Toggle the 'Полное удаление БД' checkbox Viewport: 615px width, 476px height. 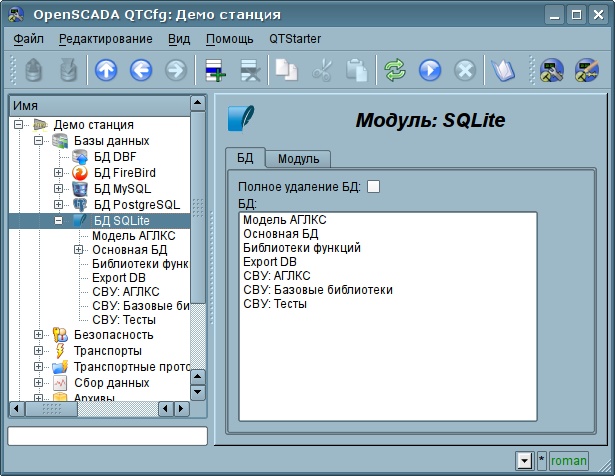click(373, 187)
